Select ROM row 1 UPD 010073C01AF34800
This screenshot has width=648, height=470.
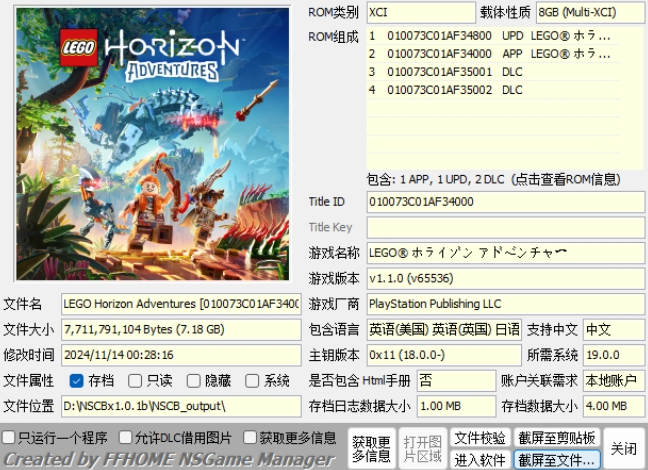tap(494, 36)
